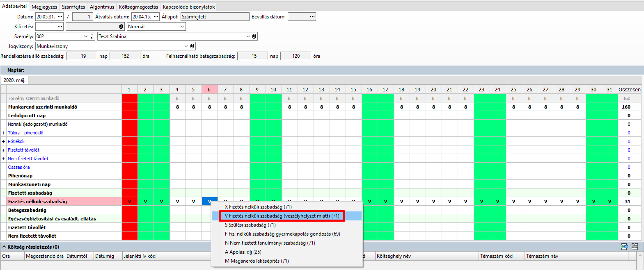
Task: Click the V cell on day 5
Action: tap(193, 202)
